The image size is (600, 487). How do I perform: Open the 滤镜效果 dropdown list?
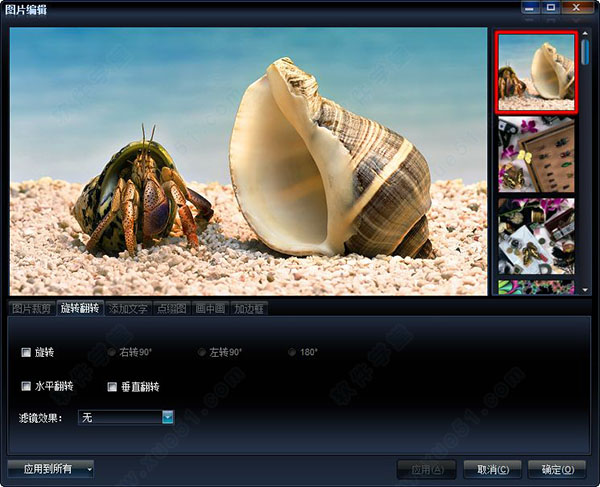click(167, 417)
